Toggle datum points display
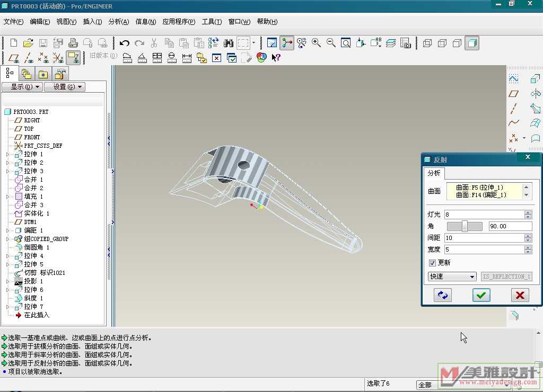 [43, 58]
